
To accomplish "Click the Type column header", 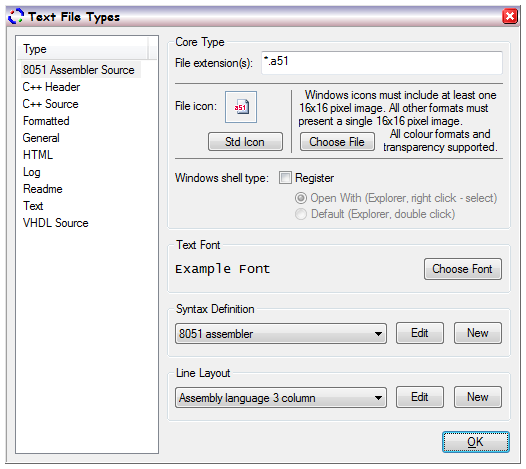I will [x=83, y=49].
